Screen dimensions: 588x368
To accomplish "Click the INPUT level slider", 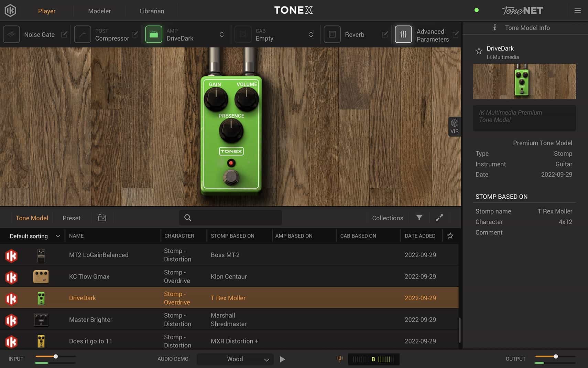I will pos(55,356).
